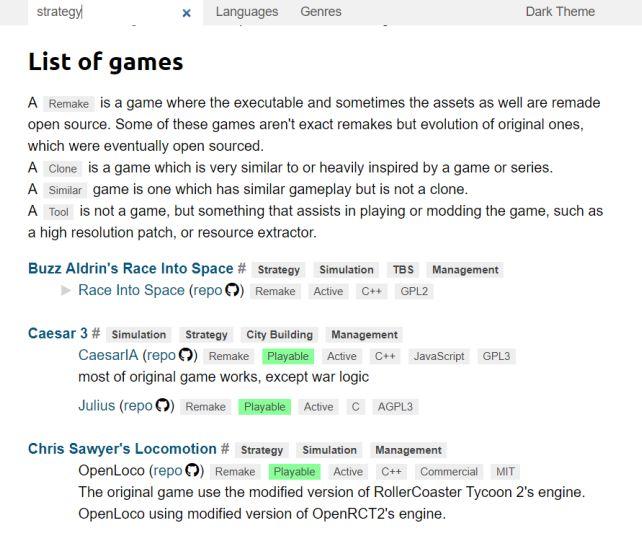
Task: Open the Caesar 3 game link
Action: pyautogui.click(x=58, y=333)
